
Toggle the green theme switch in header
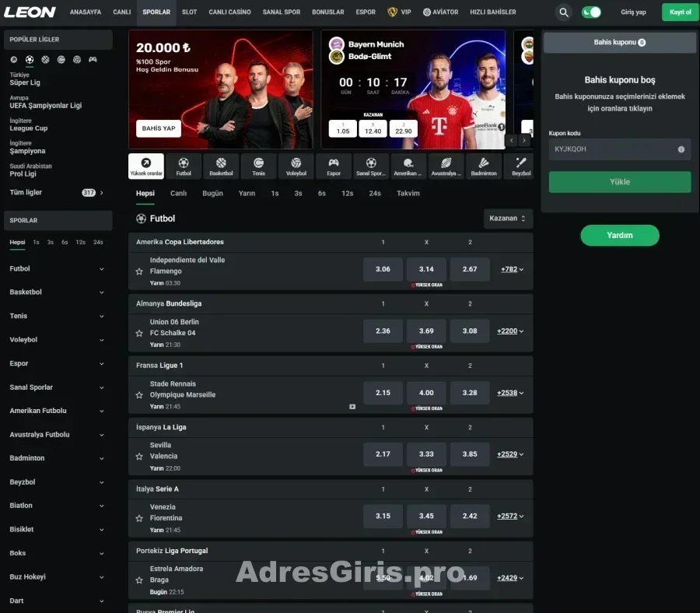591,12
